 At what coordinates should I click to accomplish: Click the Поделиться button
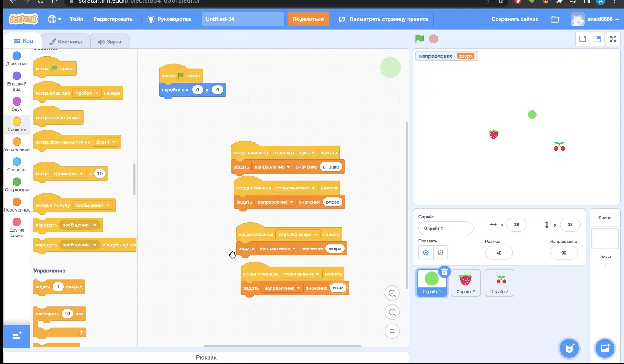point(308,19)
